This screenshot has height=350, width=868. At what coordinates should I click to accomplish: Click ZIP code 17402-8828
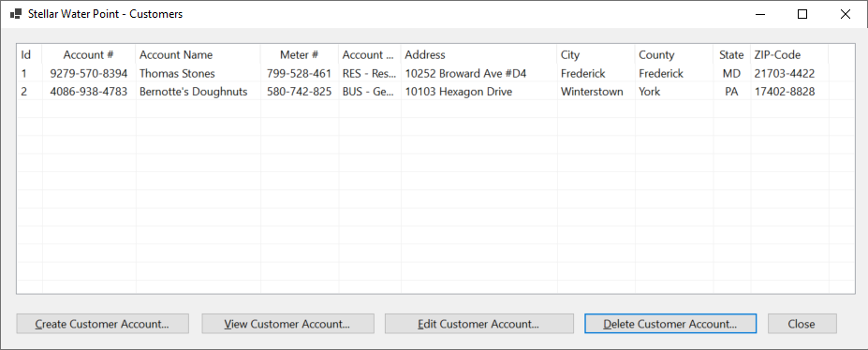pyautogui.click(x=785, y=92)
